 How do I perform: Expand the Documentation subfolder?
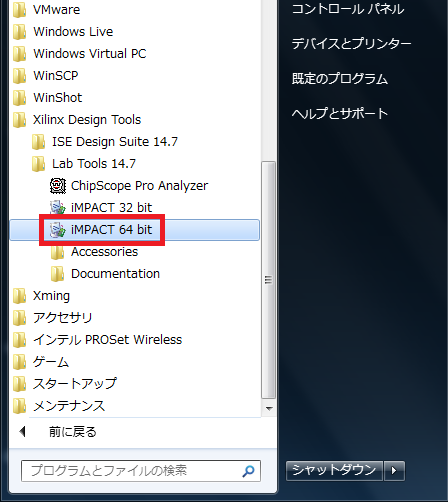pyautogui.click(x=105, y=274)
